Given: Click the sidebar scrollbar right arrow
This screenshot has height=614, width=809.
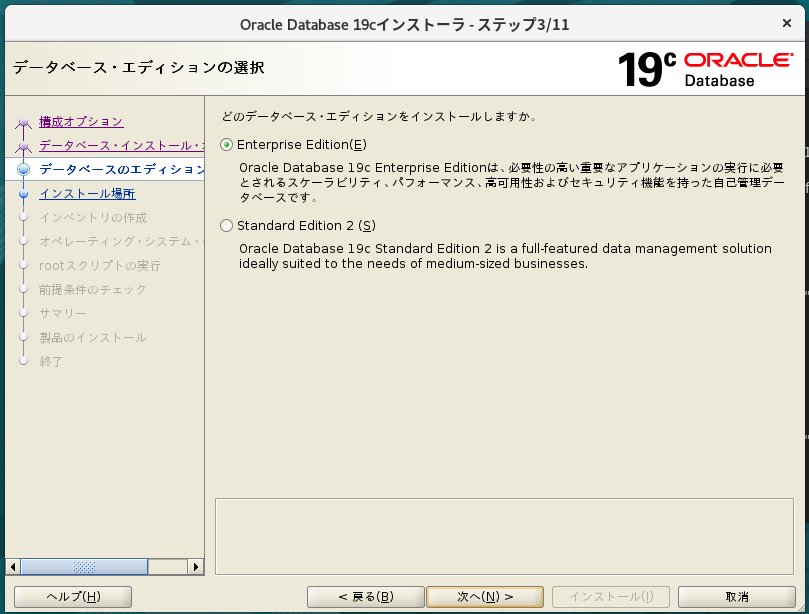Looking at the screenshot, I should (196, 567).
